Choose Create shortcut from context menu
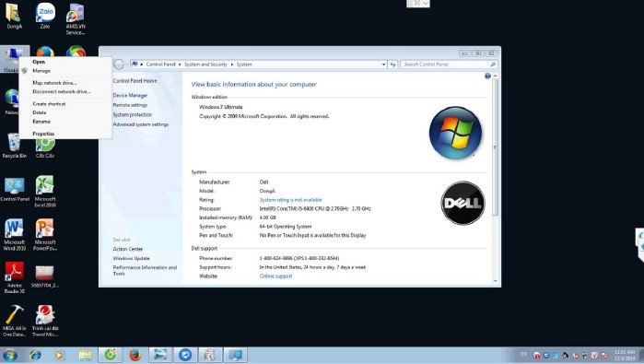This screenshot has height=364, width=644. [x=49, y=104]
